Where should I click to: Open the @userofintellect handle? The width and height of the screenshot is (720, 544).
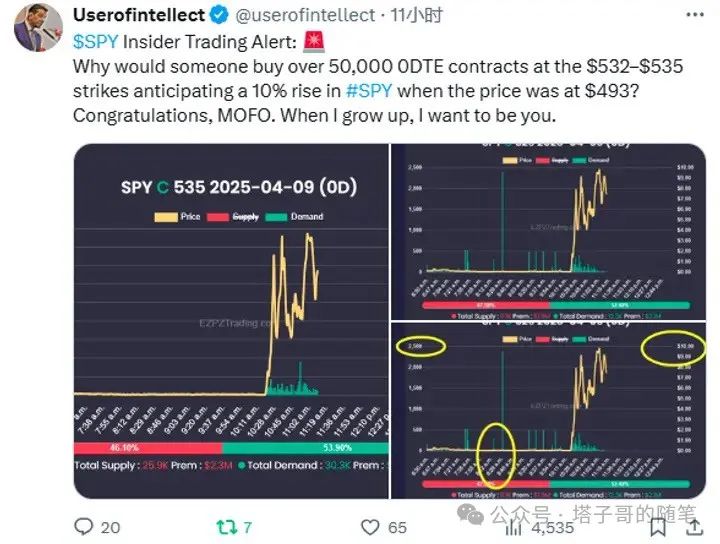[x=305, y=15]
